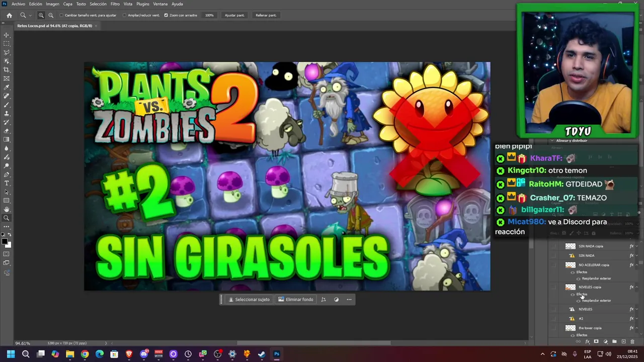Collapse effects of the tower copia layer

coord(637,328)
